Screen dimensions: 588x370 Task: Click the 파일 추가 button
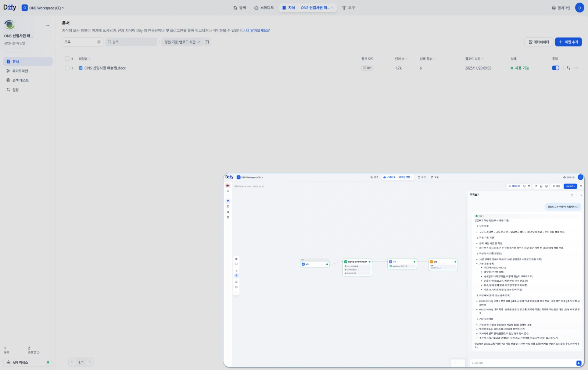[x=568, y=42]
